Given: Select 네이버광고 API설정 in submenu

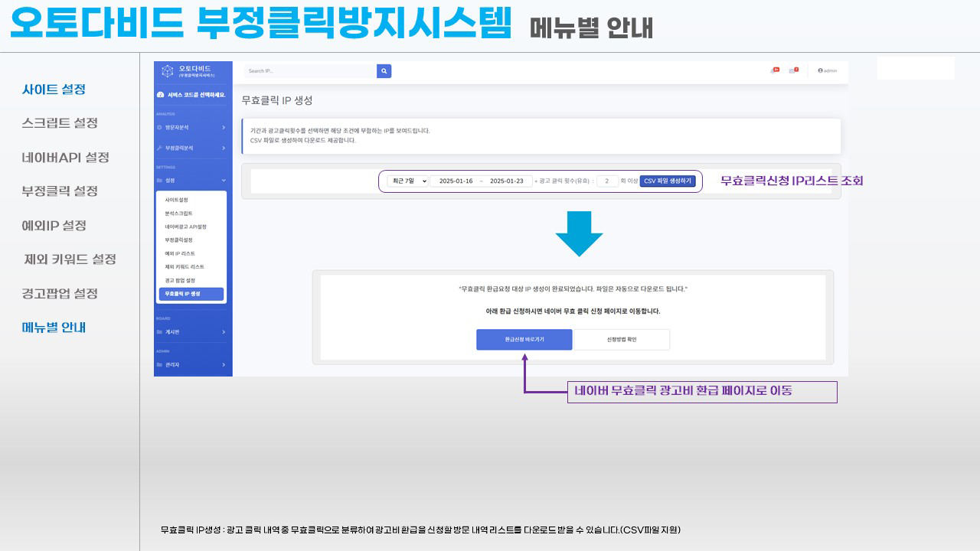Looking at the screenshot, I should [x=185, y=227].
